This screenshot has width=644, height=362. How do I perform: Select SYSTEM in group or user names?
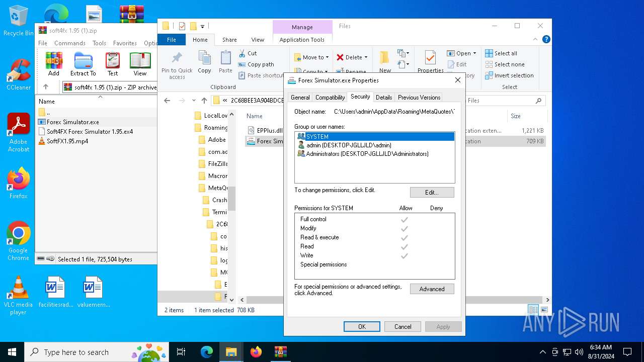[375, 137]
